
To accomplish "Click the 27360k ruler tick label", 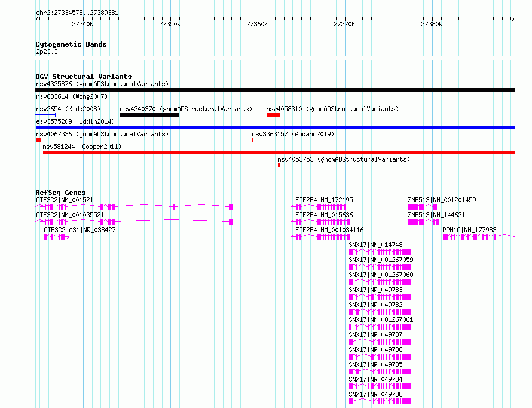I will 257,24.
